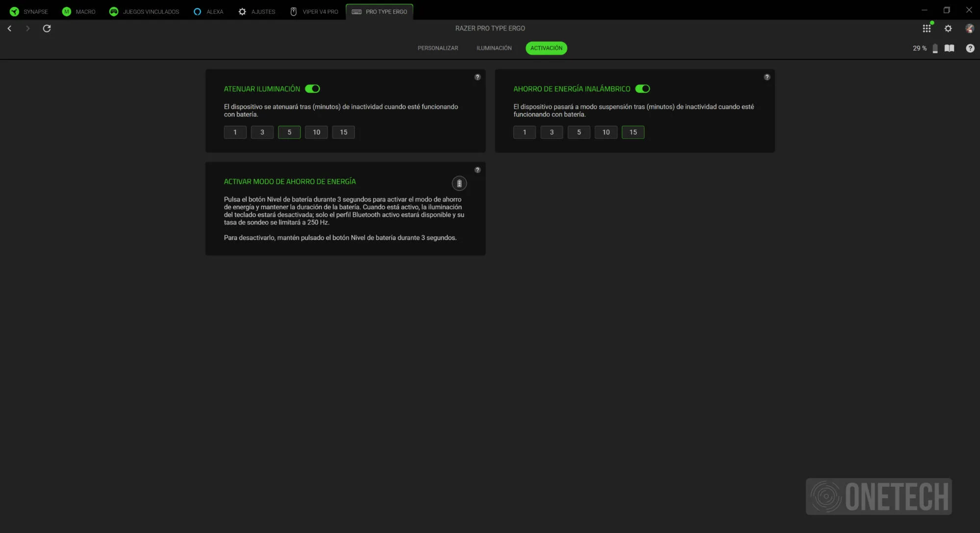Open the main help icon
The height and width of the screenshot is (533, 980).
click(970, 48)
